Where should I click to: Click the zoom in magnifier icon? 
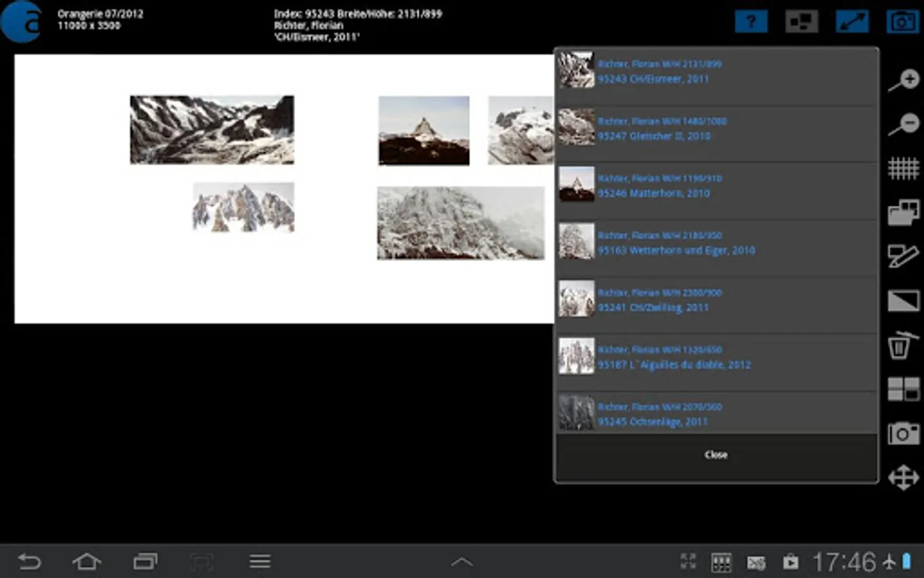tap(904, 80)
